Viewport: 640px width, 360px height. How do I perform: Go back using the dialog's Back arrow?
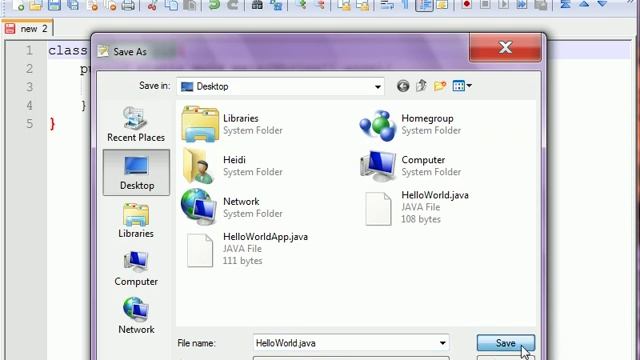pos(403,86)
